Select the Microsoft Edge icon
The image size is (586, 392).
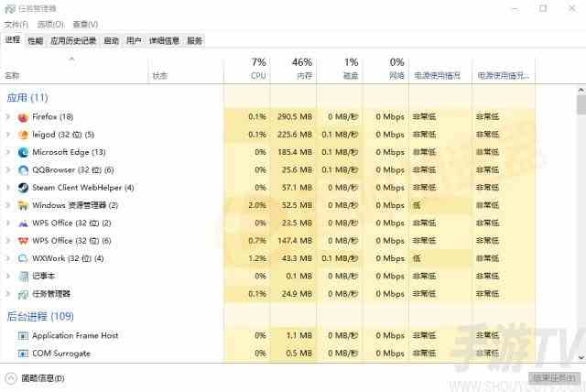pos(23,152)
